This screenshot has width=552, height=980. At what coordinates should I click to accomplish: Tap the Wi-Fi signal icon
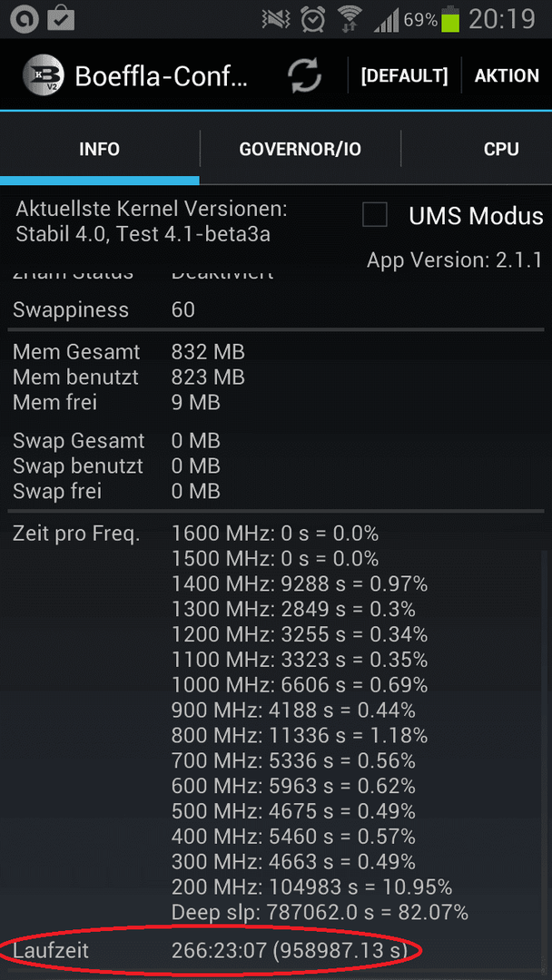[349, 19]
